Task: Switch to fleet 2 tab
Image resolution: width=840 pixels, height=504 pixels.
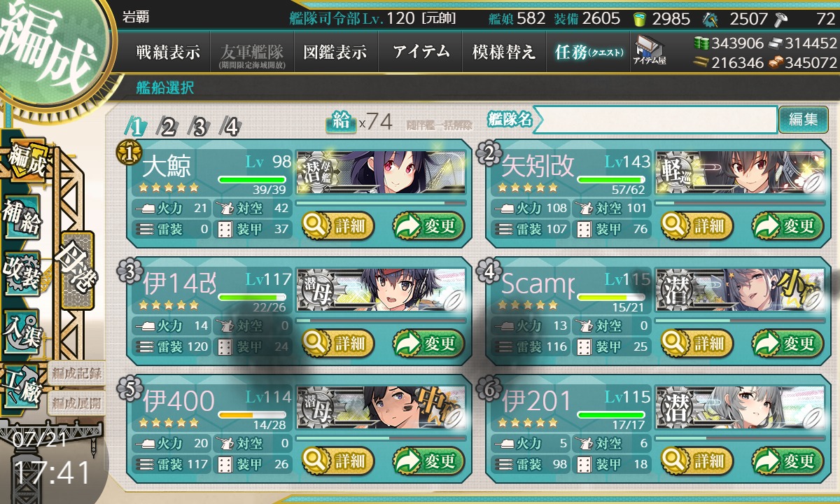Action: pos(168,127)
